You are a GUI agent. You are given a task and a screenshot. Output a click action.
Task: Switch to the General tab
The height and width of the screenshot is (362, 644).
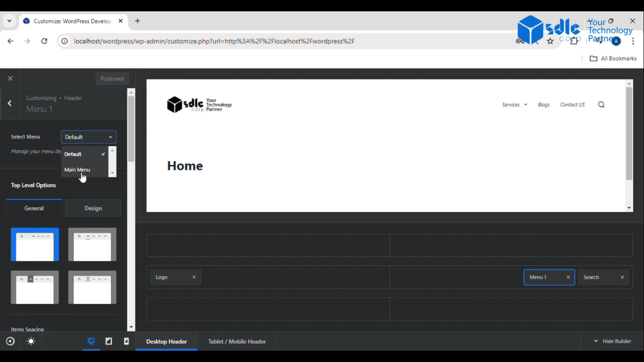click(34, 208)
